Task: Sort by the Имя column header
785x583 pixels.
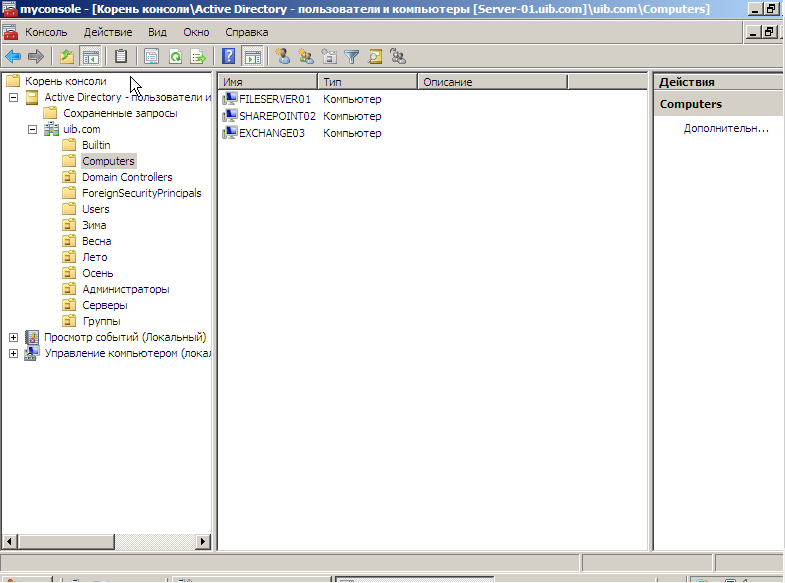Action: click(268, 82)
